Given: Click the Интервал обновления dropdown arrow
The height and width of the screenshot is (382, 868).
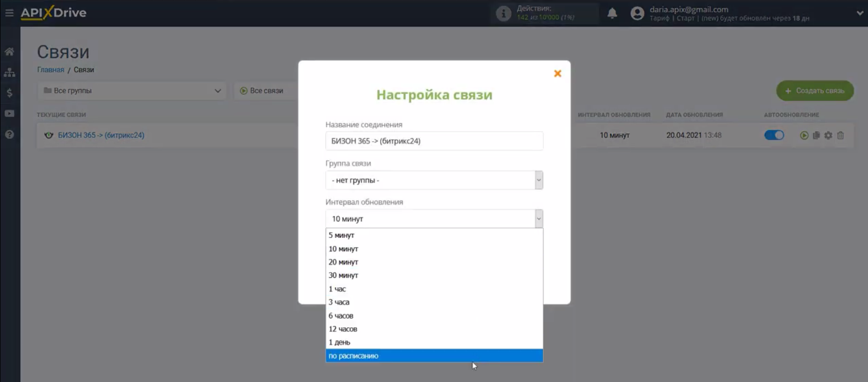Looking at the screenshot, I should (539, 219).
